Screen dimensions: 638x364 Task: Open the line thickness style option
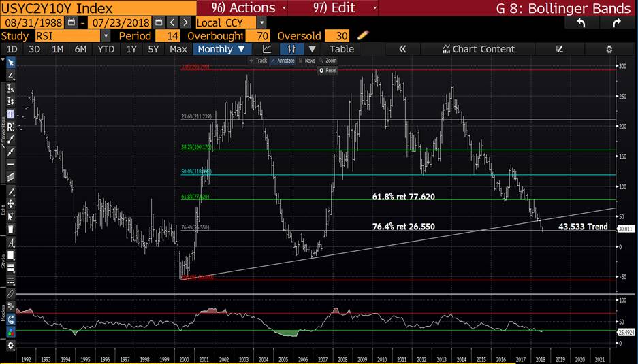click(x=11, y=267)
